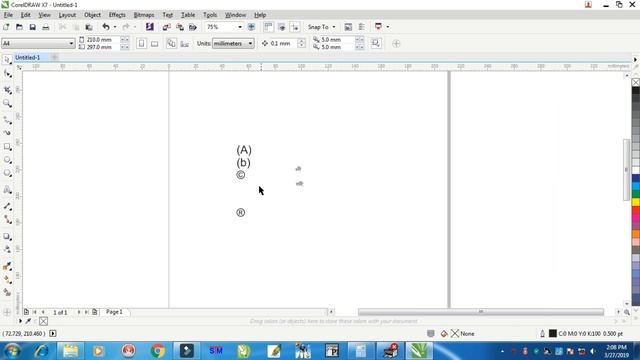Viewport: 640px width, 360px height.
Task: Create a new document from toolbar
Action: coord(6,27)
